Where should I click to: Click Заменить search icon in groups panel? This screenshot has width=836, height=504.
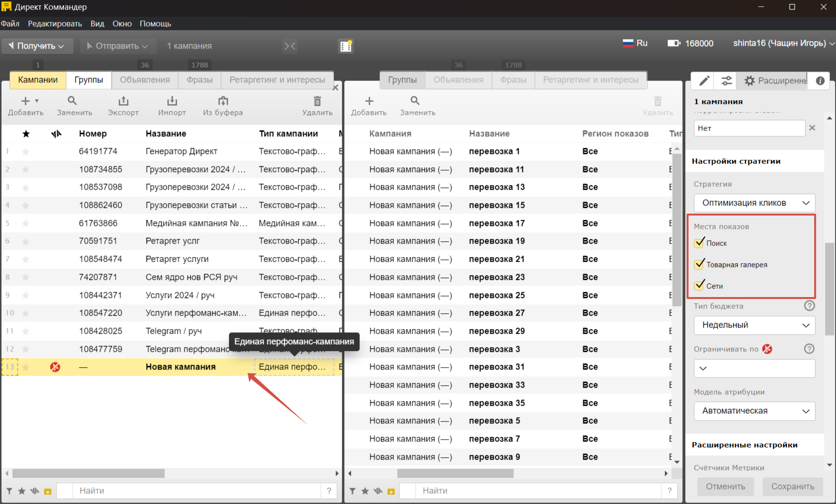[x=415, y=101]
